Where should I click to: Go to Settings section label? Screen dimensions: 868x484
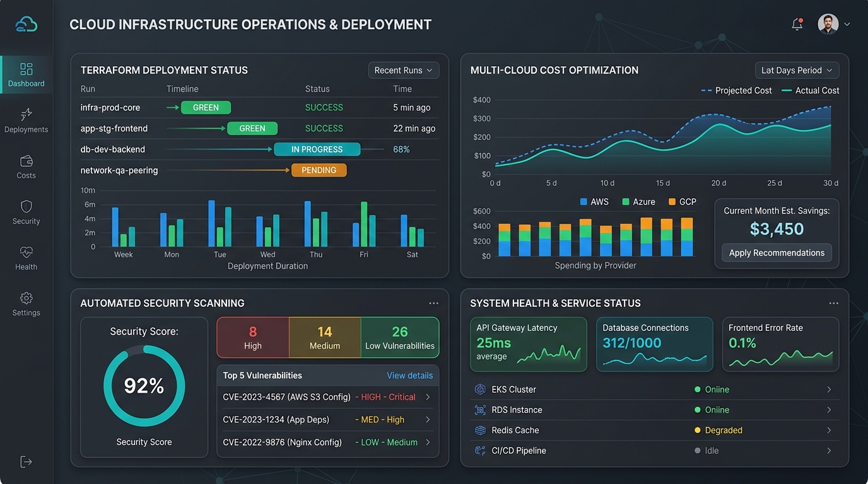pyautogui.click(x=26, y=313)
